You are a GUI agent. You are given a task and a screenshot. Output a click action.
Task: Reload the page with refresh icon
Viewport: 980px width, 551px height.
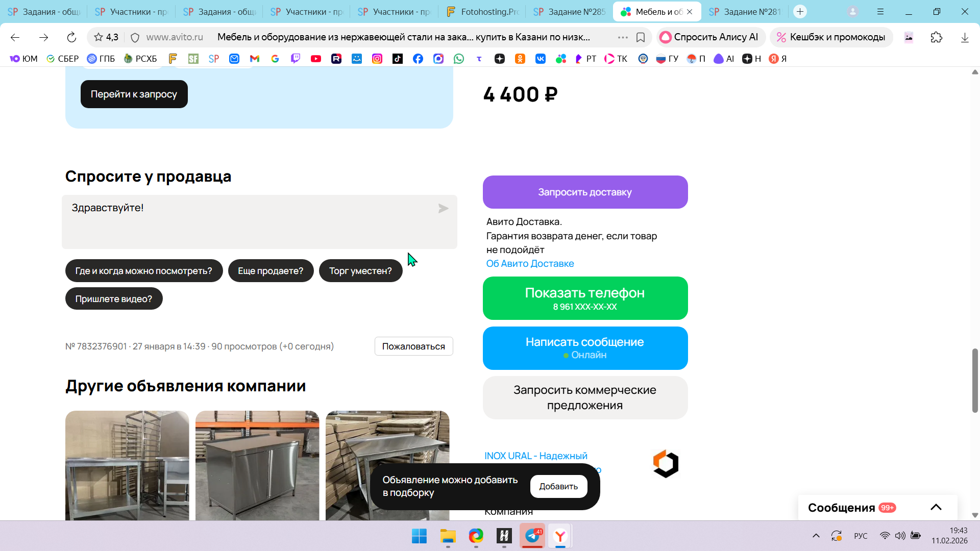tap(71, 37)
